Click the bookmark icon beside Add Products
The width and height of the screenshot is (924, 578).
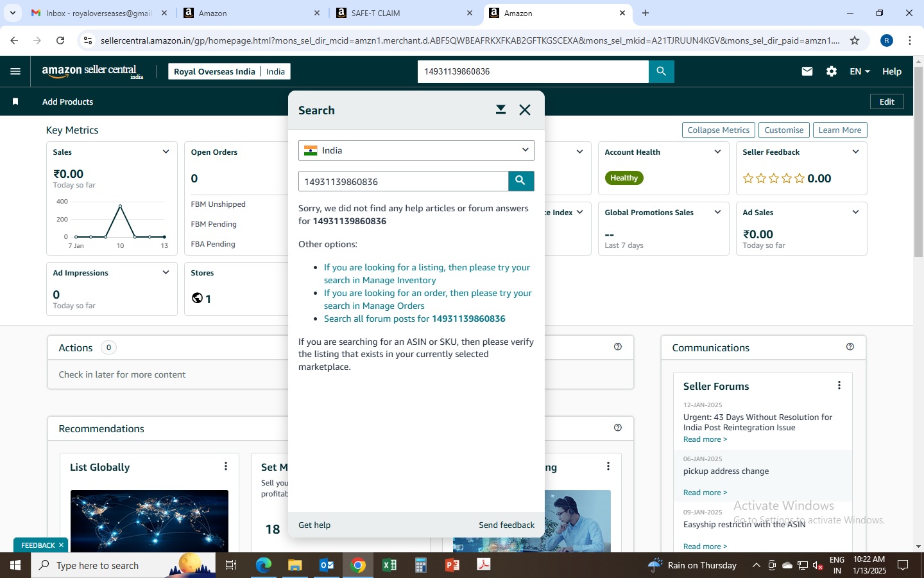point(15,101)
